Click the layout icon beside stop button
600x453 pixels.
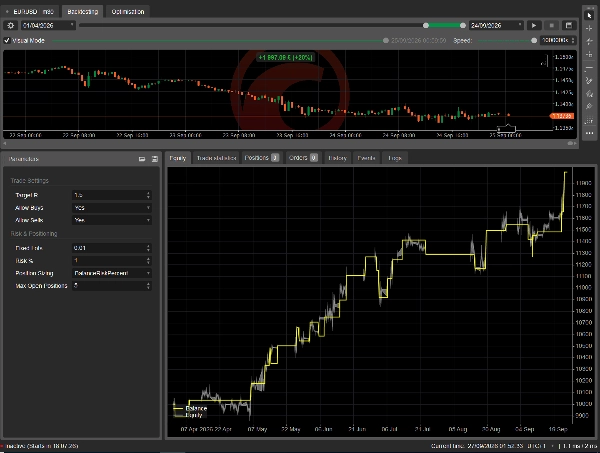[569, 26]
